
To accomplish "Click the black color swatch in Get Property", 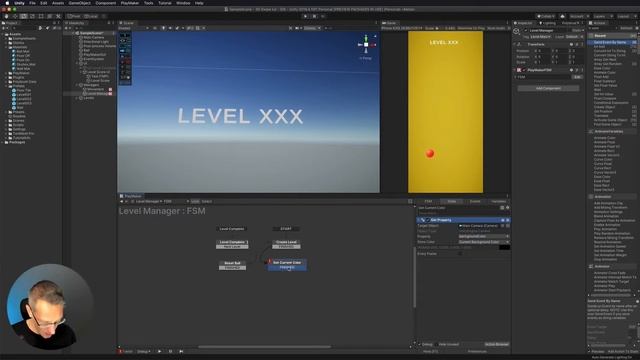I will pos(504,247).
